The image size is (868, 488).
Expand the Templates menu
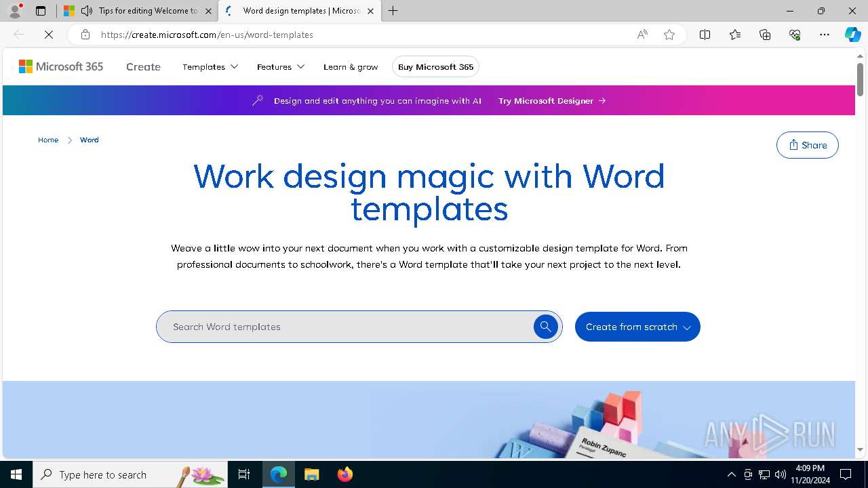click(x=210, y=66)
